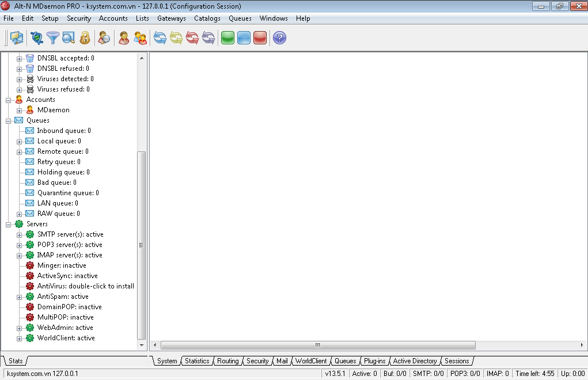Image resolution: width=588 pixels, height=380 pixels.
Task: Expand the DNSBL refused node
Action: 19,69
